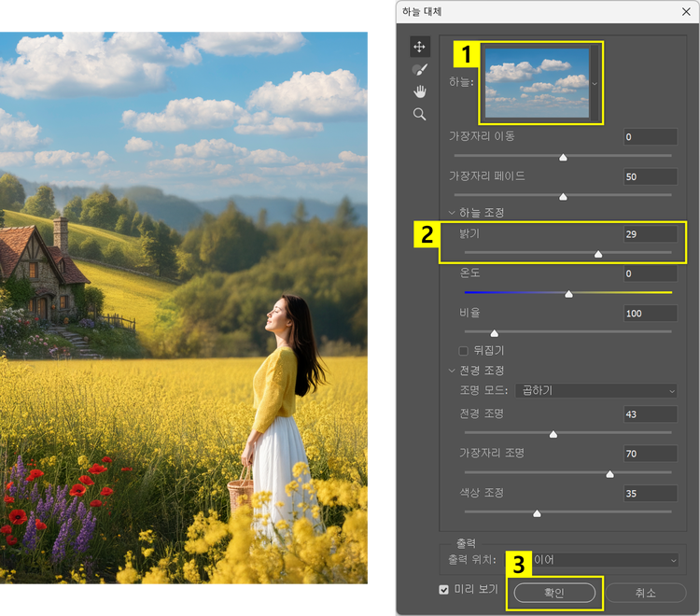Click the 밝기 slider handle
Image resolution: width=700 pixels, height=616 pixels.
[x=598, y=253]
